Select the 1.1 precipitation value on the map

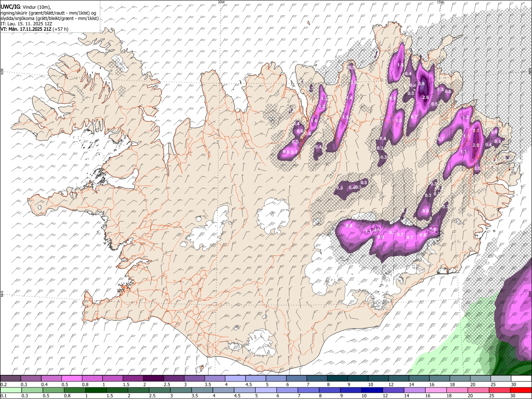pyautogui.click(x=368, y=231)
